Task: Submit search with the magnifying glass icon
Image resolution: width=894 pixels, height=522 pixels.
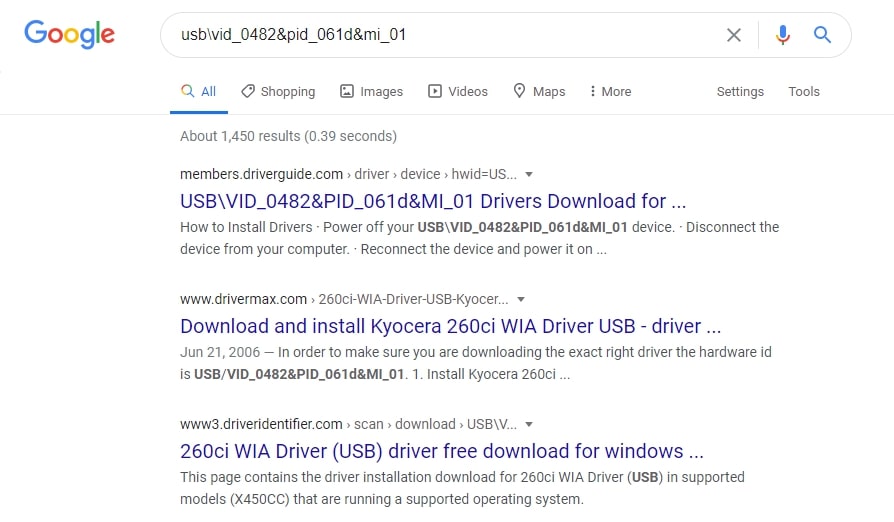Action: point(822,35)
